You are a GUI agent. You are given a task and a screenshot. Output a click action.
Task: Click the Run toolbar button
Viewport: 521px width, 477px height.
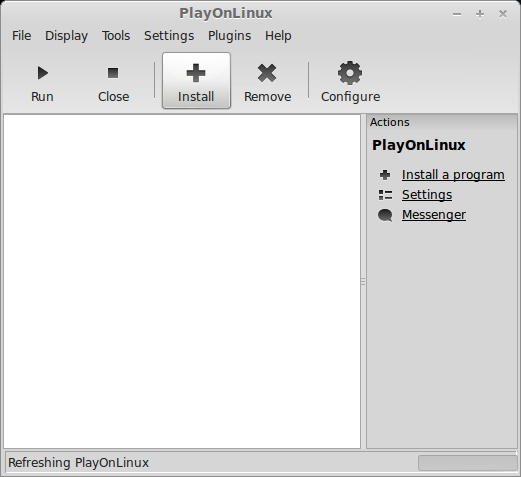pos(42,81)
